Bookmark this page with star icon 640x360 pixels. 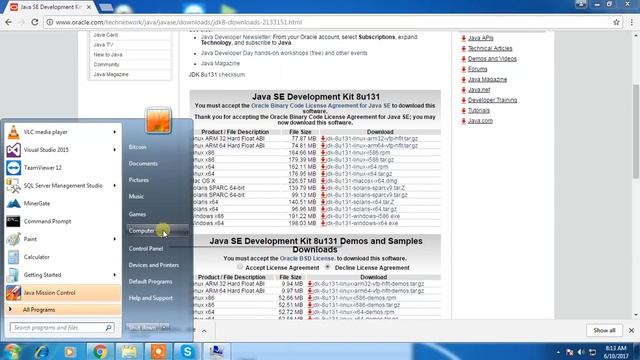616,22
